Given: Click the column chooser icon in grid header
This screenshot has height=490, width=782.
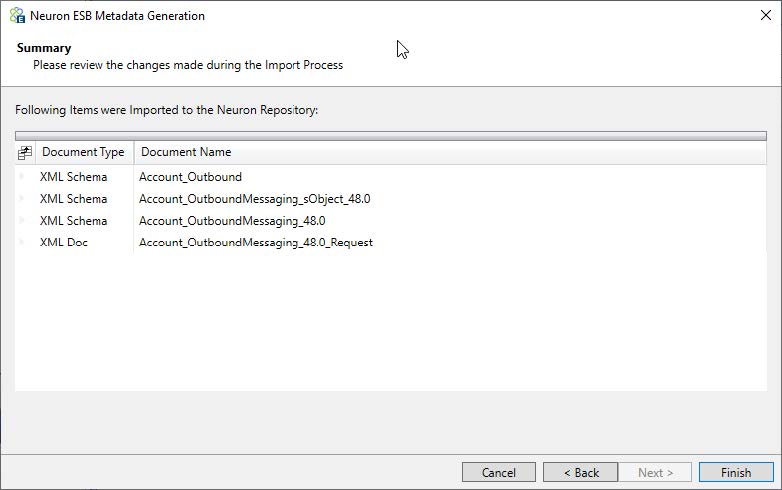Looking at the screenshot, I should (x=25, y=153).
